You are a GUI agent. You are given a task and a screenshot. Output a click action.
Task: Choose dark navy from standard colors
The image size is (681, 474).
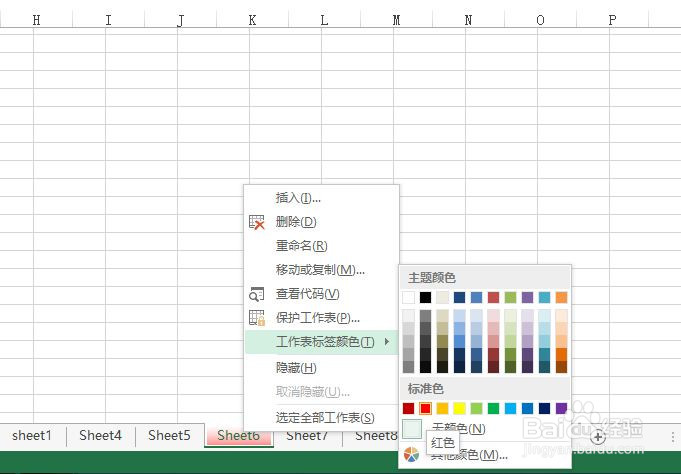[545, 408]
